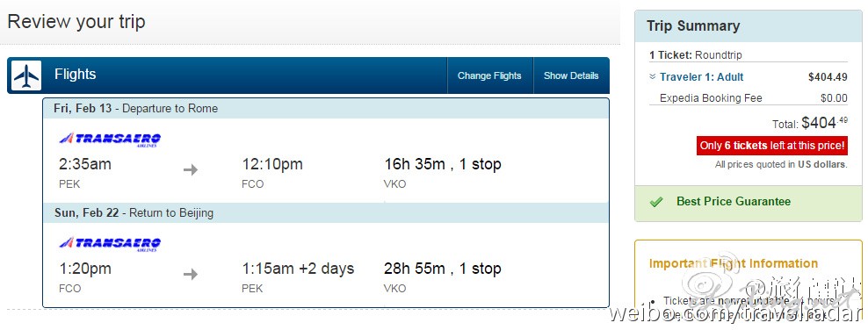
Task: Open Change Flights in header
Action: 489,75
